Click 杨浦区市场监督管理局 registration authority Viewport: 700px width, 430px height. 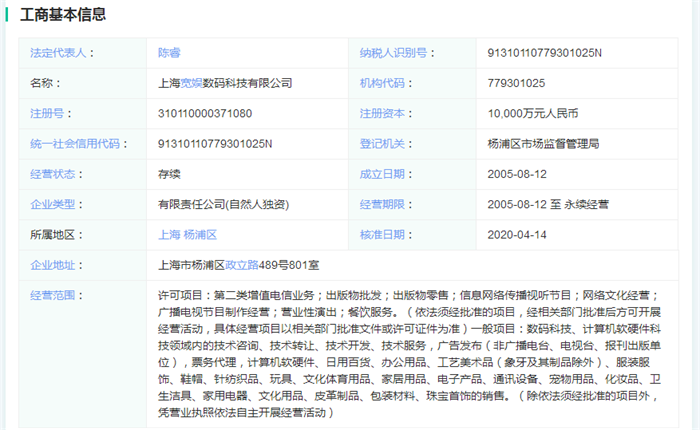click(543, 144)
